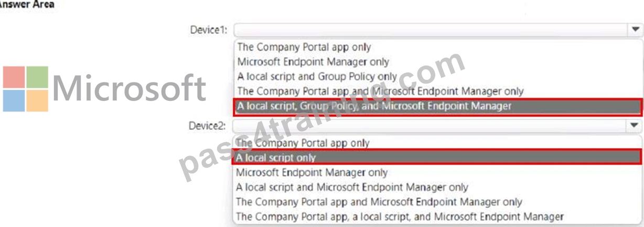Viewport: 644px width, 227px height.
Task: Click the Device2 combo box field
Action: tap(437, 126)
